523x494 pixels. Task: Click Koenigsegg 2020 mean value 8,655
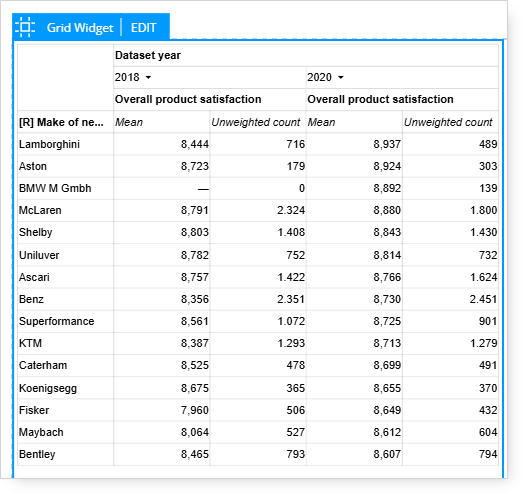click(387, 388)
